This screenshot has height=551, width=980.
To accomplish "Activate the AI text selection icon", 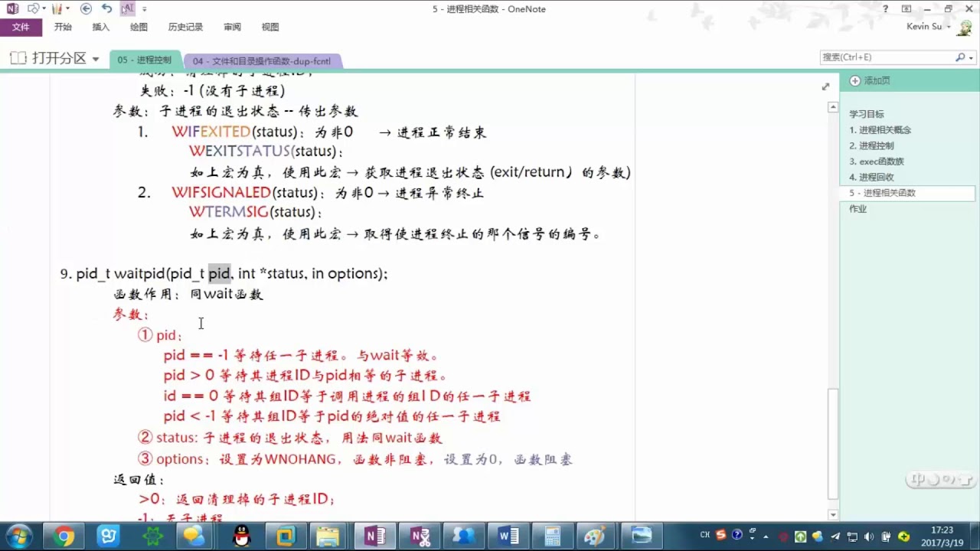I will [x=128, y=8].
